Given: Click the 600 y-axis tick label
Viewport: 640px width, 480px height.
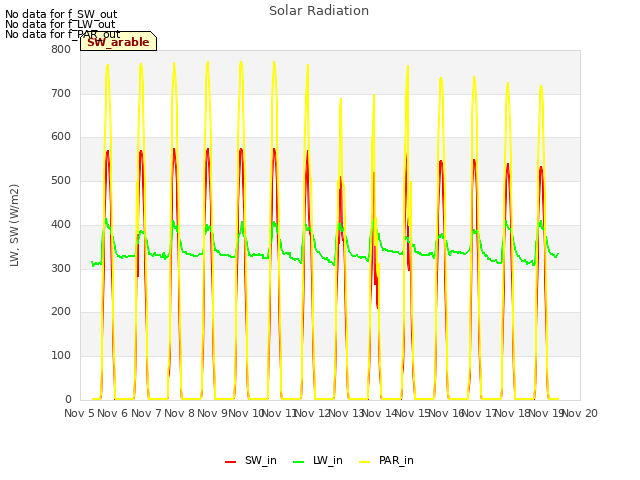Looking at the screenshot, I should click(61, 137).
